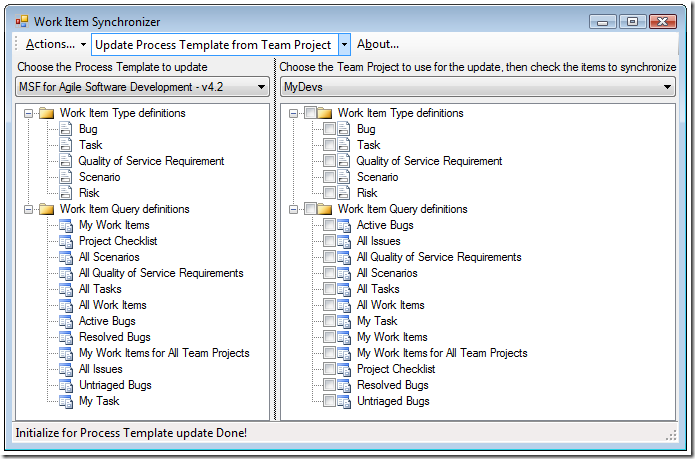This screenshot has height=459, width=695.
Task: Click the Update Process Template from Team Project field
Action: tap(215, 44)
